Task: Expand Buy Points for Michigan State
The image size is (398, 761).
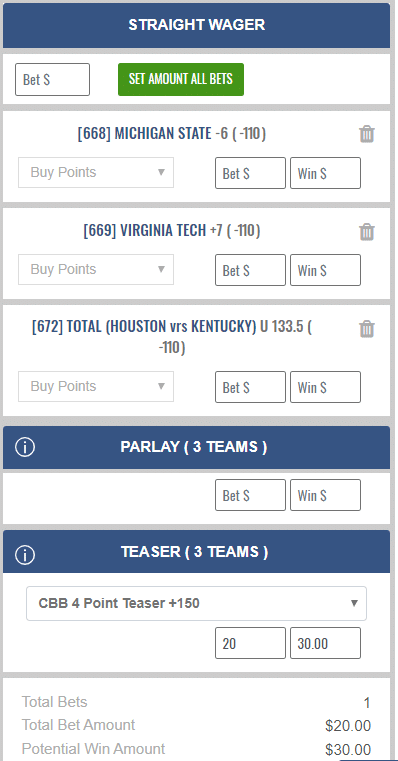Action: point(96,172)
